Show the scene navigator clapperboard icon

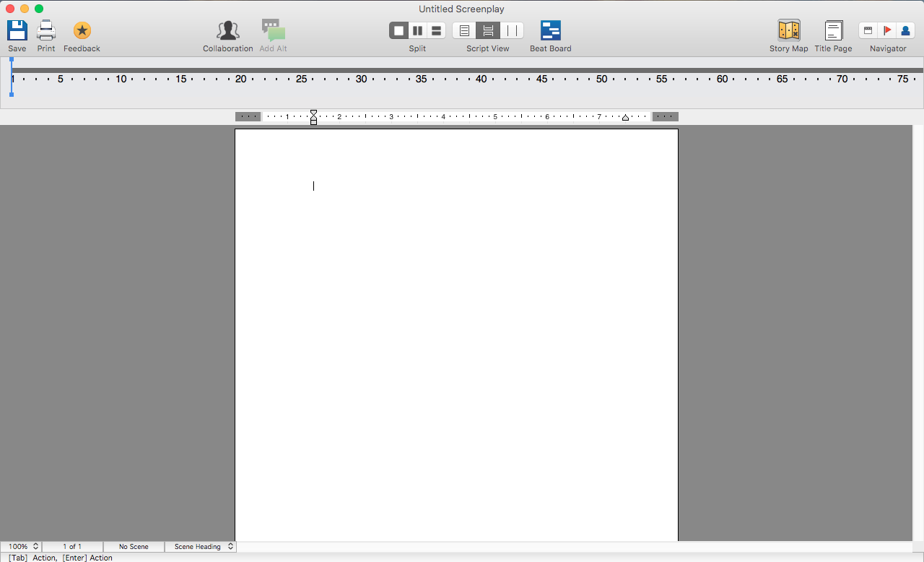[868, 30]
